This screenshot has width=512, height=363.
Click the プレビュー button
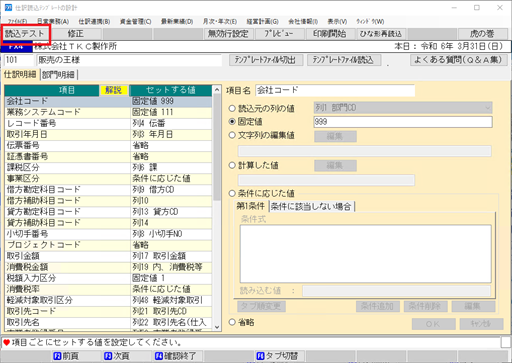click(279, 34)
